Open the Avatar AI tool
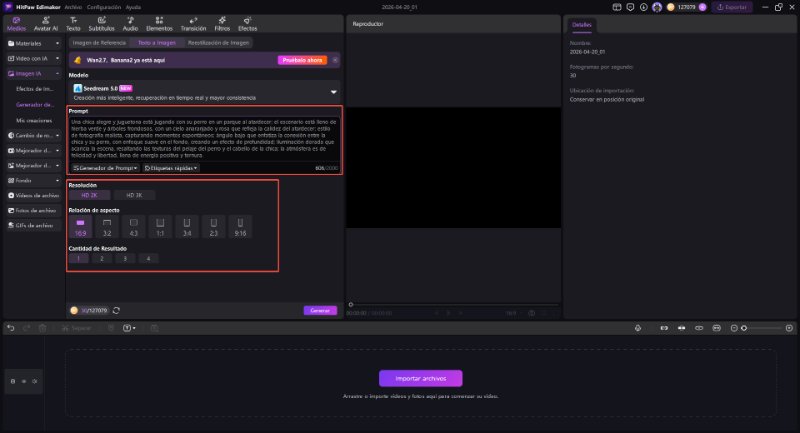Viewport: 800px width, 433px height. tap(46, 24)
